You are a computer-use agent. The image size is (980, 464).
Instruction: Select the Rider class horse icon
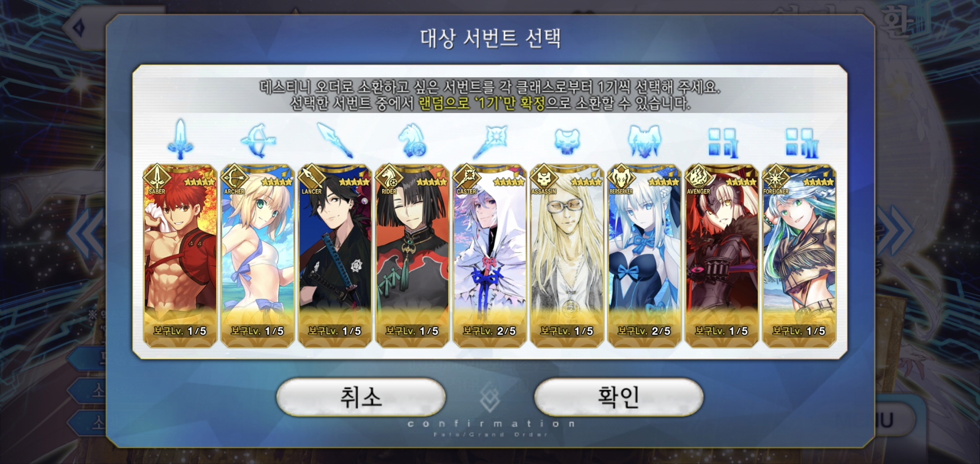412,141
